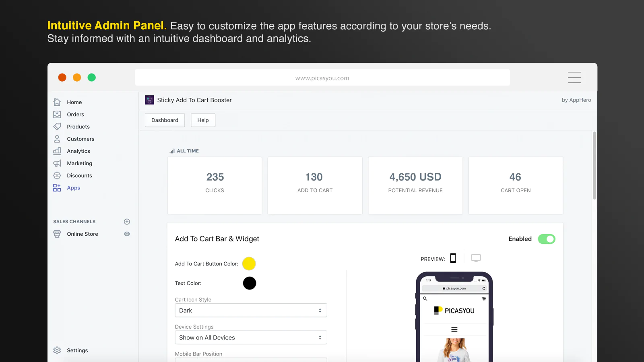Image resolution: width=644 pixels, height=362 pixels.
Task: Select mobile phone preview mode
Action: (453, 258)
